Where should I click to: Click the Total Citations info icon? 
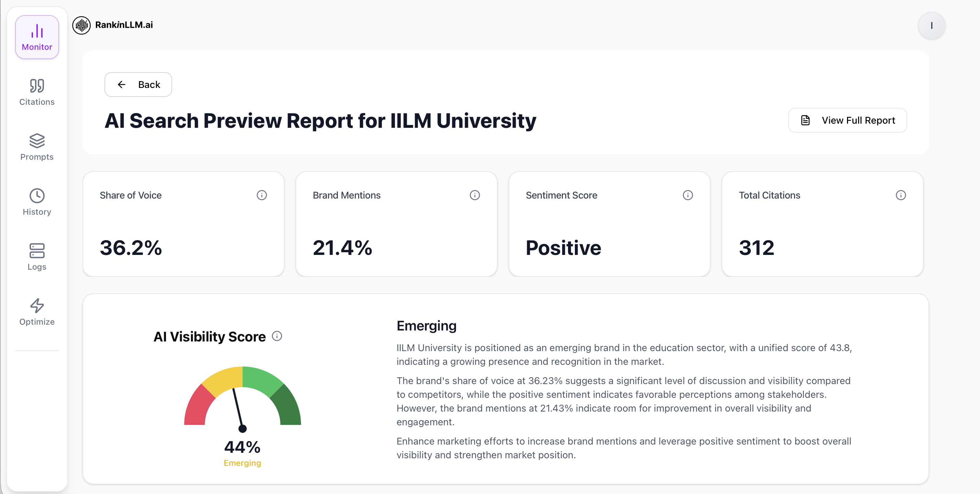pos(901,195)
